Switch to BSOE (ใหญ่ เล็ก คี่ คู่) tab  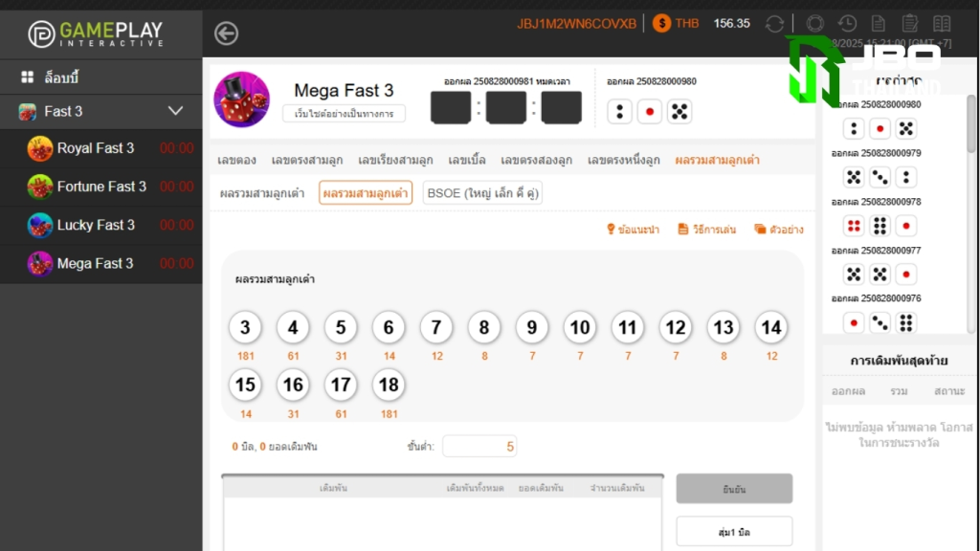[482, 193]
